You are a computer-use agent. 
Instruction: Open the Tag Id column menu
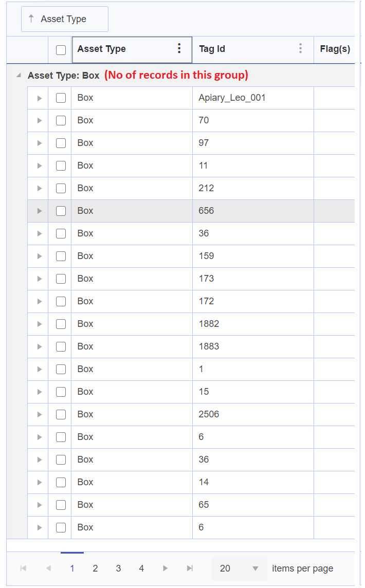click(300, 49)
